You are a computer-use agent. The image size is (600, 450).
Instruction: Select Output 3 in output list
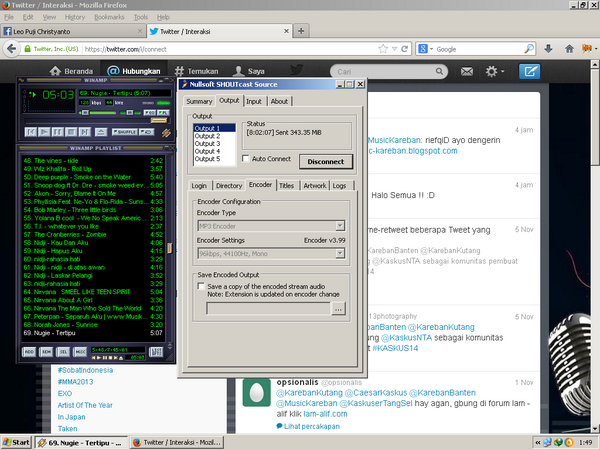coord(214,144)
